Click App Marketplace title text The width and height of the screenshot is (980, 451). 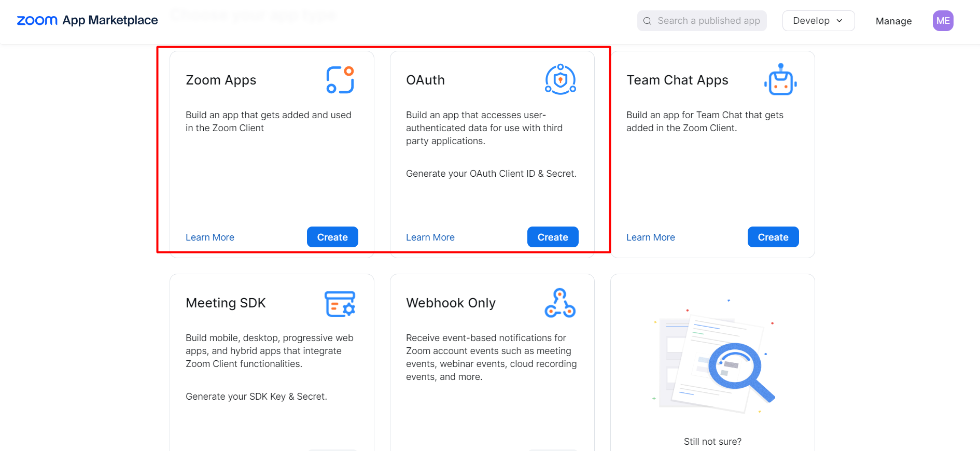pyautogui.click(x=110, y=20)
